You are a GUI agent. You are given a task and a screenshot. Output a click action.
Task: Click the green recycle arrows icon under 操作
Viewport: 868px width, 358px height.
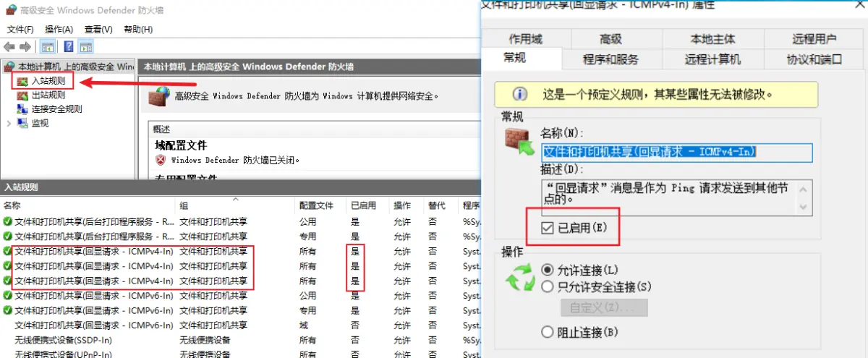coord(520,279)
